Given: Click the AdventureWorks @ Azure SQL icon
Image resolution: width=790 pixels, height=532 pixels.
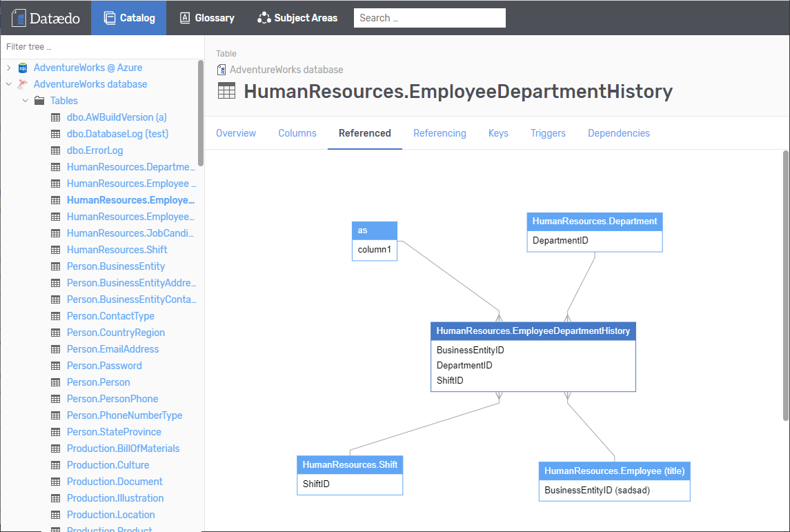Looking at the screenshot, I should [x=23, y=68].
